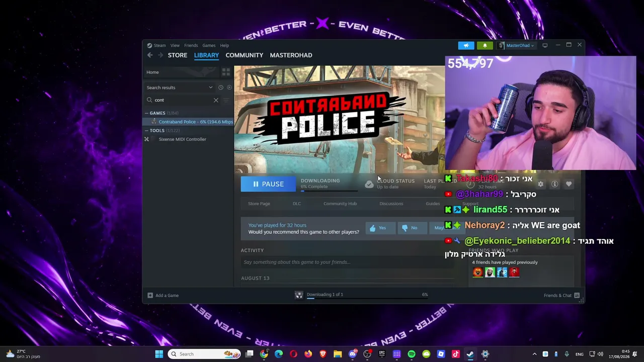Open the MasterOhad account dropdown

coord(516,45)
